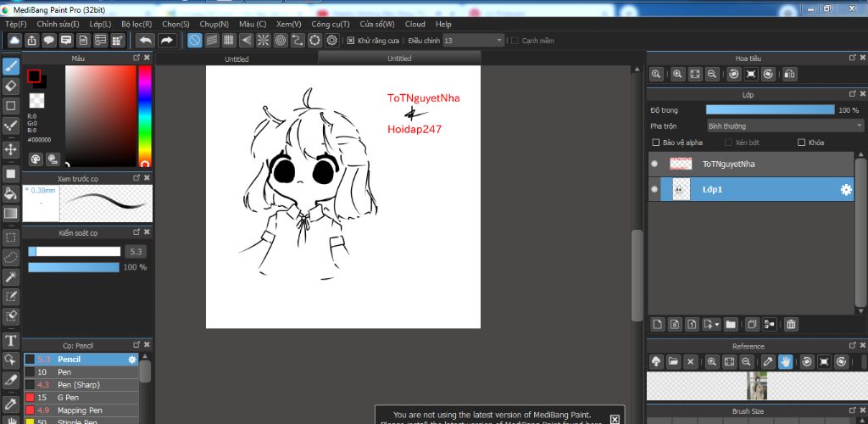Viewport: 868px width, 424px height.
Task: Open Lớp1 layer settings gear
Action: [846, 190]
